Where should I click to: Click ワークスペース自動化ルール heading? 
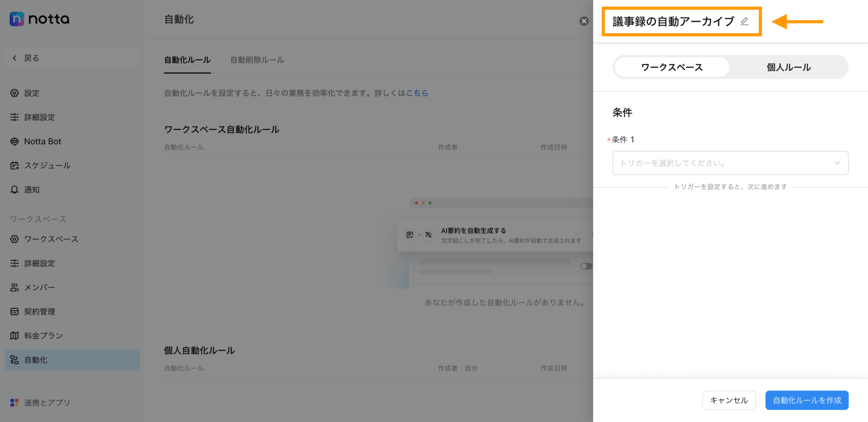(222, 129)
